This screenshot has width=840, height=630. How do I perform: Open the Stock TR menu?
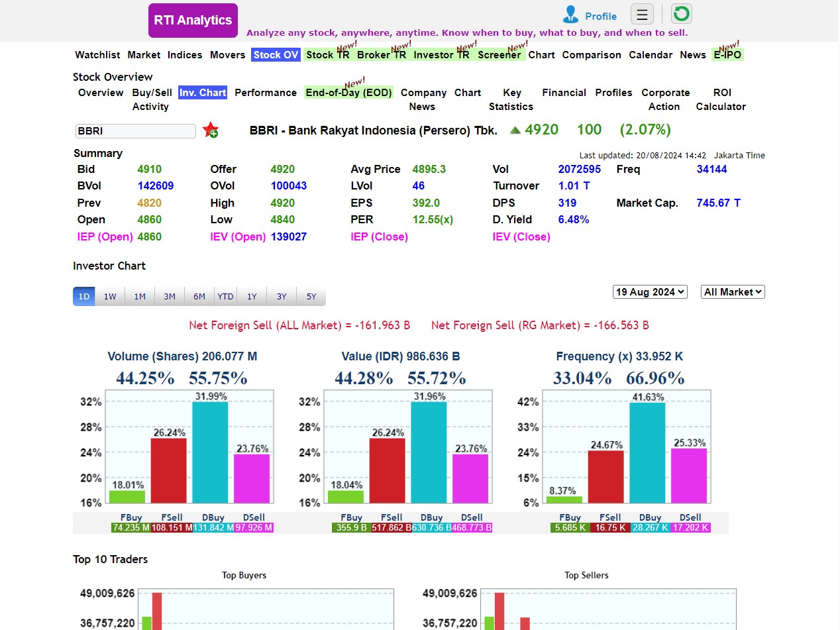(x=328, y=55)
